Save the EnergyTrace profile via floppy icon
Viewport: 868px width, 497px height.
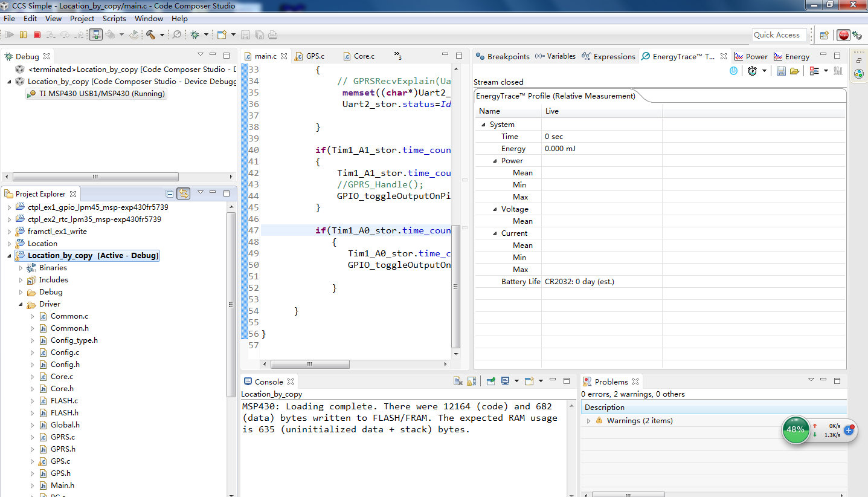coord(781,71)
